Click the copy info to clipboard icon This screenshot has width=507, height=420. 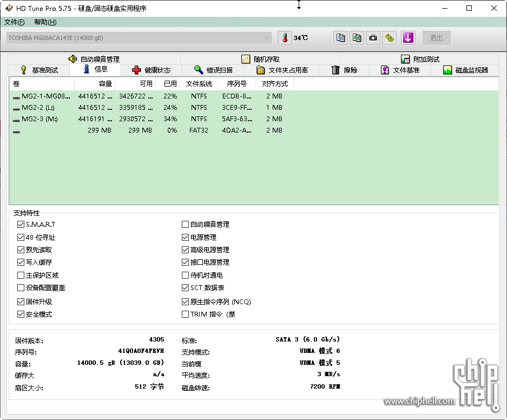[x=340, y=38]
